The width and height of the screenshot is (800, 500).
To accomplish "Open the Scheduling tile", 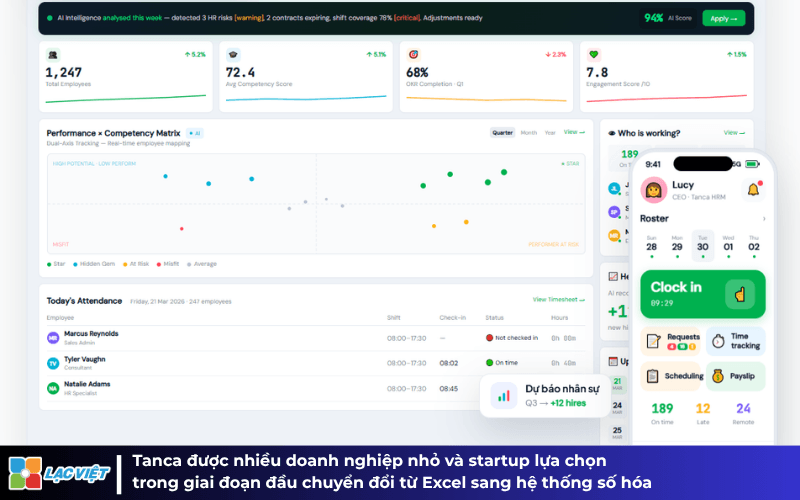I will coord(670,377).
